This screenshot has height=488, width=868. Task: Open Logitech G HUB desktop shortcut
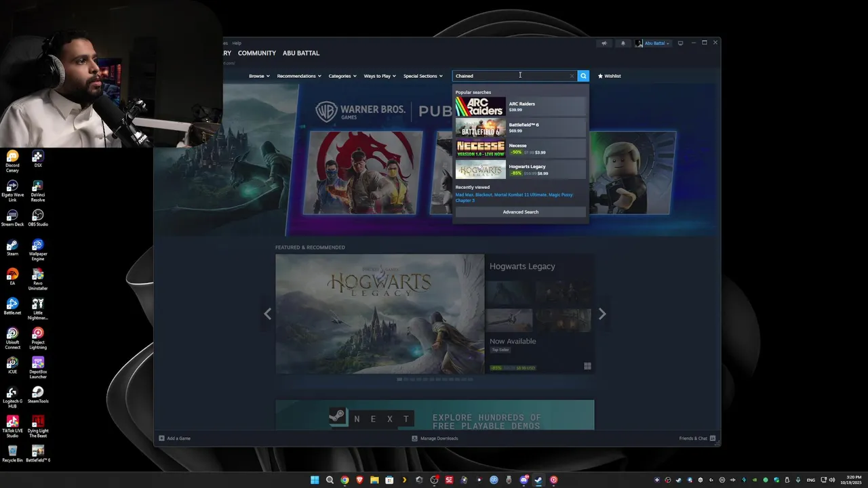pyautogui.click(x=12, y=397)
